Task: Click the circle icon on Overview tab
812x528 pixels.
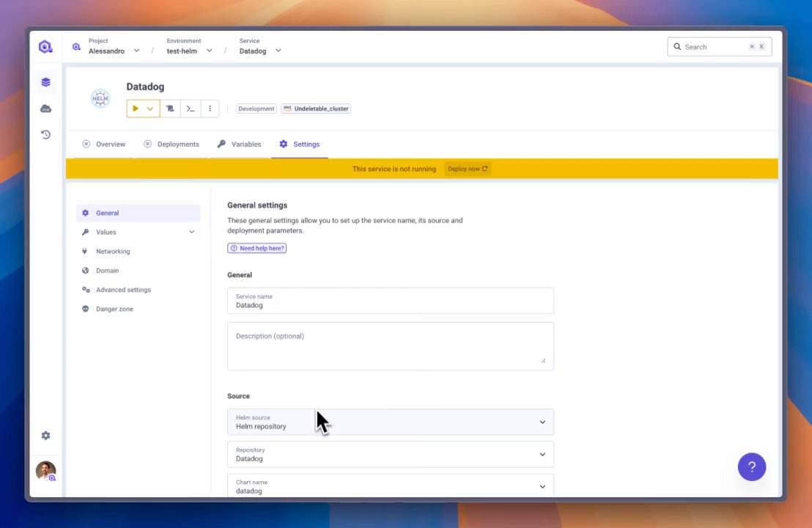Action: pyautogui.click(x=86, y=144)
